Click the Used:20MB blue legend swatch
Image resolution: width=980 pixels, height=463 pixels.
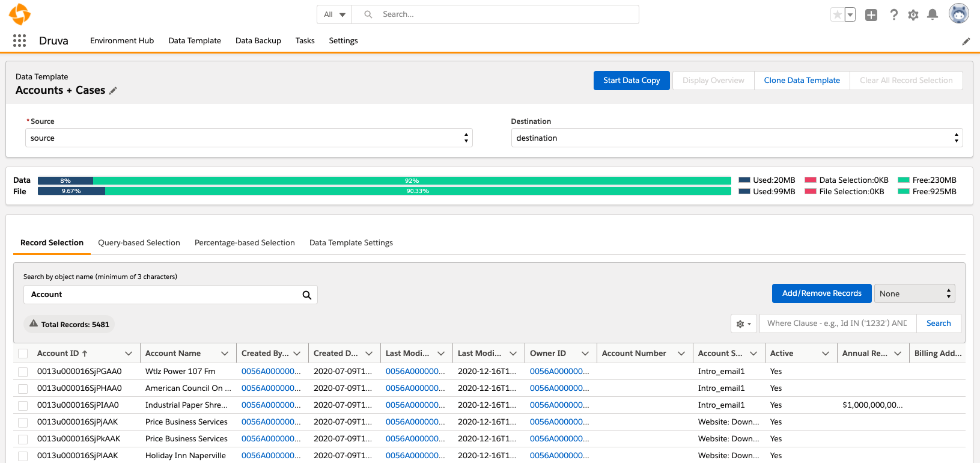tap(744, 180)
